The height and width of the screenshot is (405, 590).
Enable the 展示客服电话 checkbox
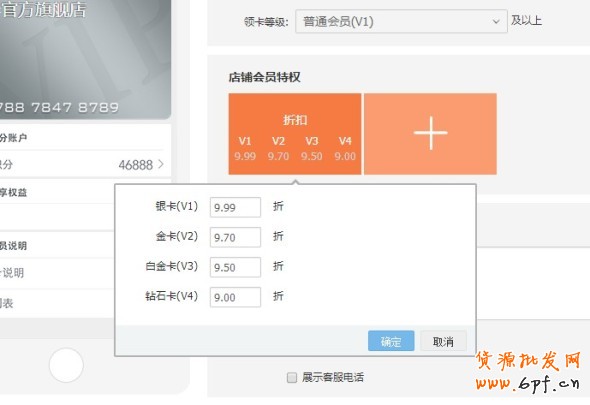[292, 378]
